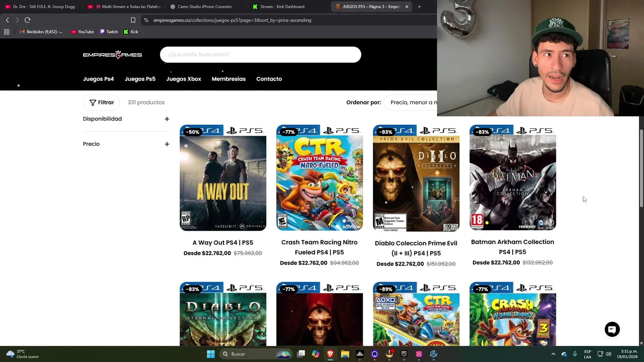Open the chat widget bubble
This screenshot has width=644, height=362.
612,329
